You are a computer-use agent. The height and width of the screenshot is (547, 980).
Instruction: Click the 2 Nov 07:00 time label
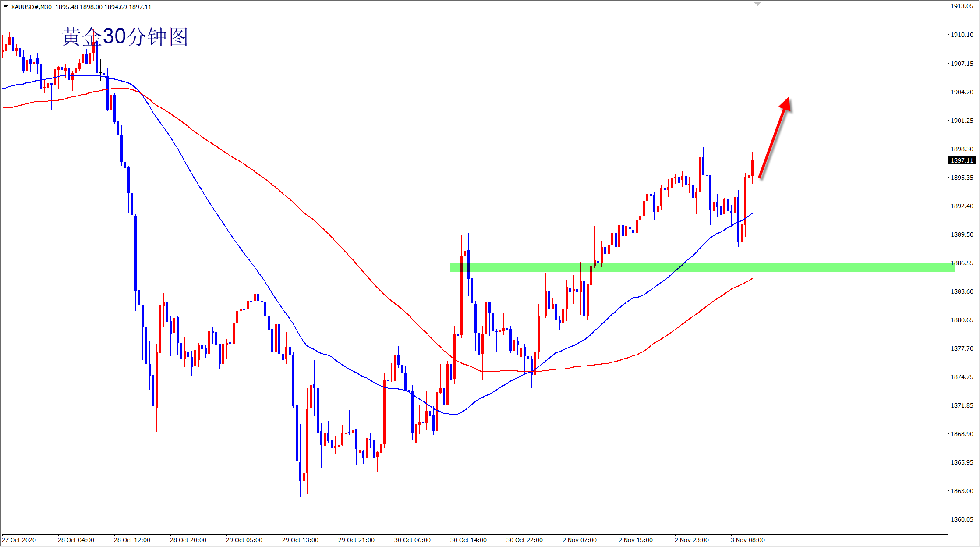(580, 540)
